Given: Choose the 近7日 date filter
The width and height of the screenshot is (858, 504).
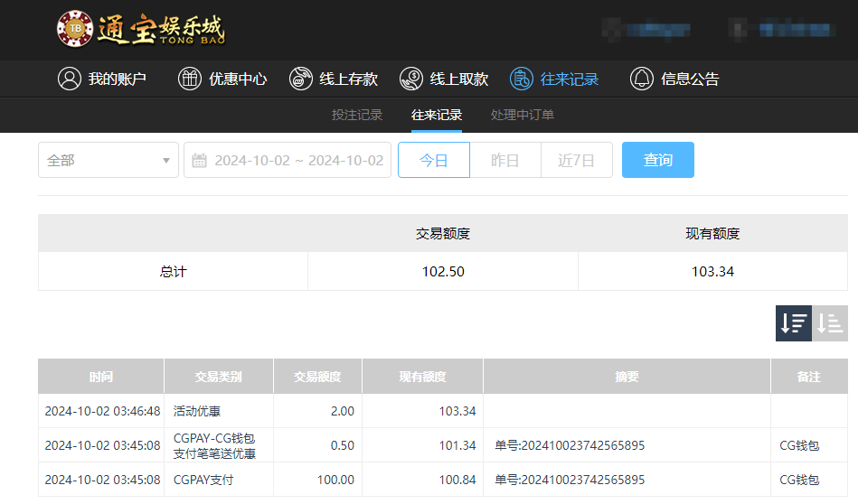Looking at the screenshot, I should click(x=576, y=160).
